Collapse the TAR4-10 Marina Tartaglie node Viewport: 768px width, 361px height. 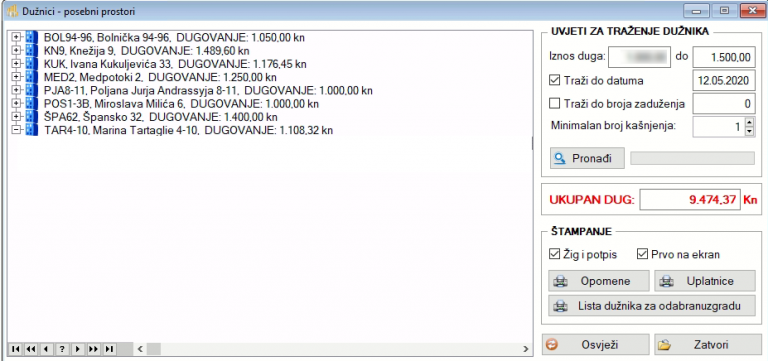click(16, 130)
